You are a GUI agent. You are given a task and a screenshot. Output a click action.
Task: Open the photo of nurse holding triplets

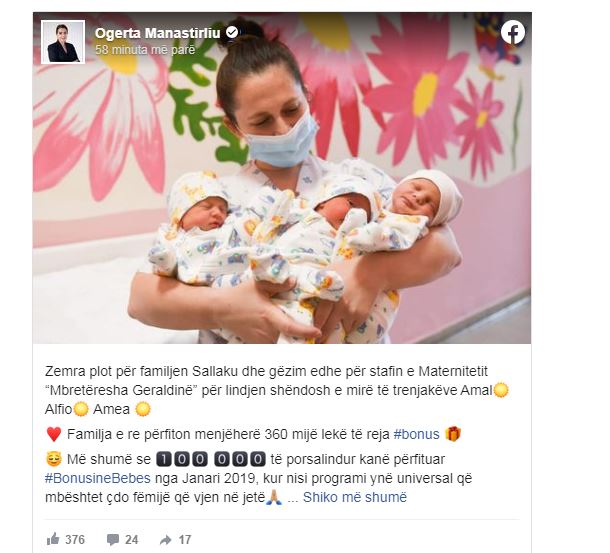click(x=282, y=178)
